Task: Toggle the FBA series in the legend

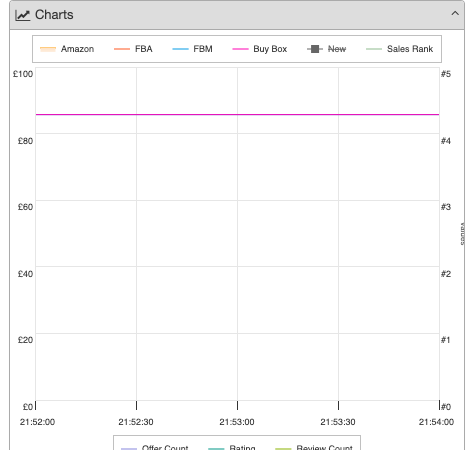Action: 133,49
